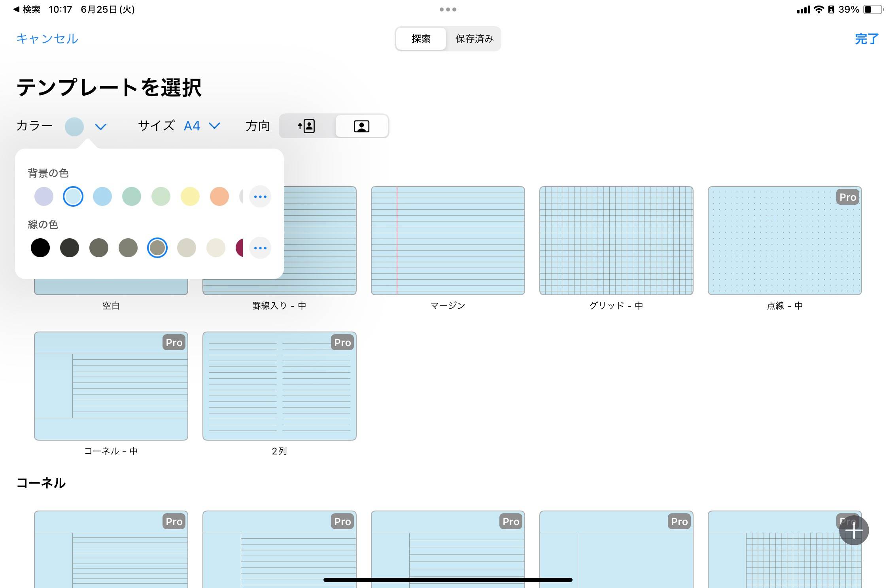Screen dimensions: 896x588
Task: Expand the カラー dropdown chevron
Action: [100, 126]
